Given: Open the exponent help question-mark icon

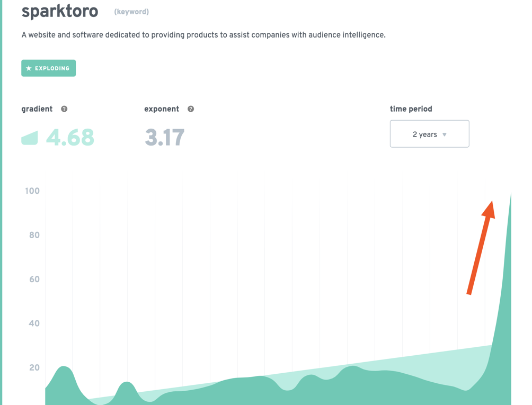Looking at the screenshot, I should pos(191,109).
